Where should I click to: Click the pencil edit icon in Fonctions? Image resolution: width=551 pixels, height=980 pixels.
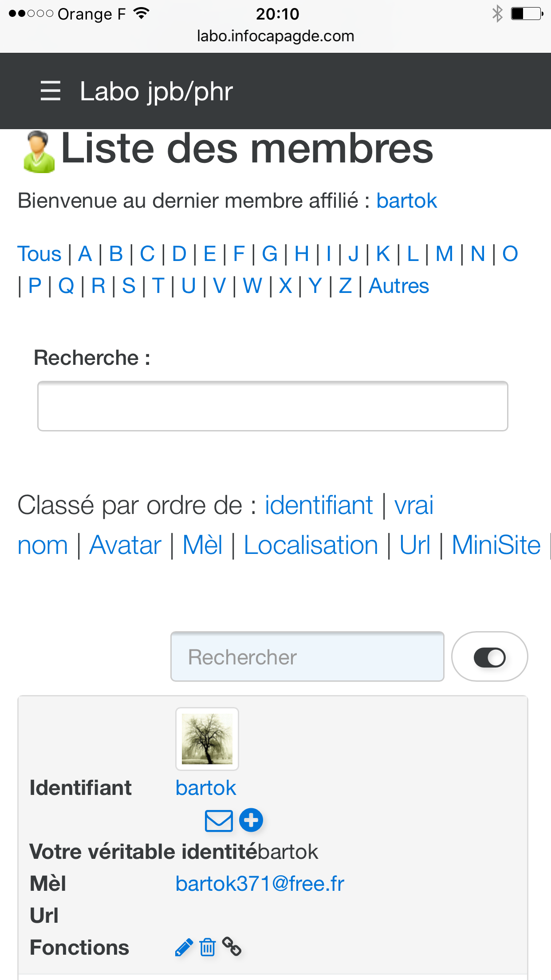pyautogui.click(x=184, y=948)
